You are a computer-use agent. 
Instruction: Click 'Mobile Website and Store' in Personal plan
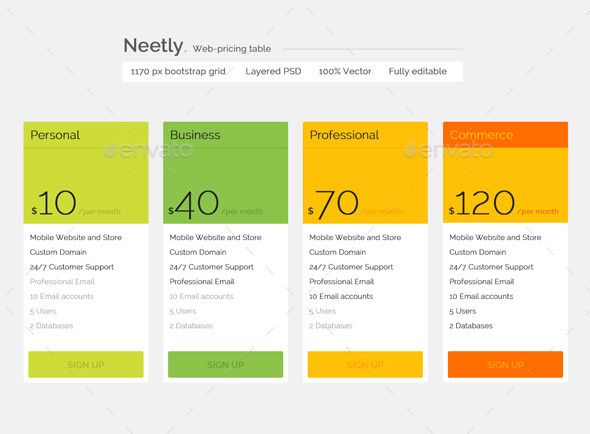(76, 237)
